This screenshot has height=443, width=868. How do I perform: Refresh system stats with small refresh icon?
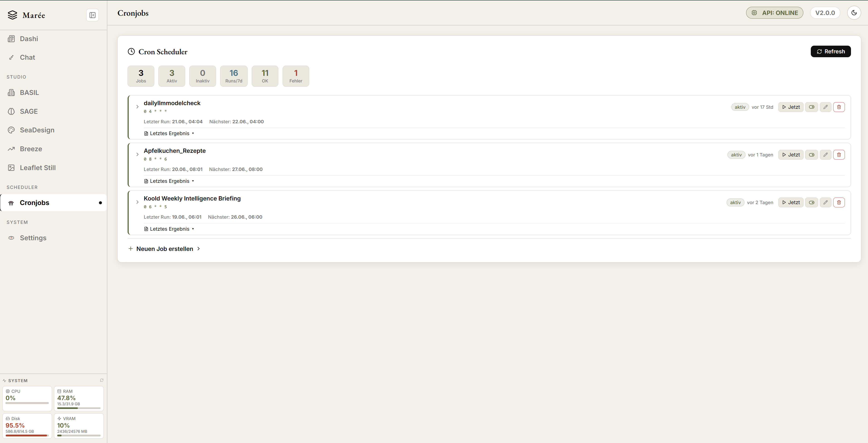(x=101, y=380)
